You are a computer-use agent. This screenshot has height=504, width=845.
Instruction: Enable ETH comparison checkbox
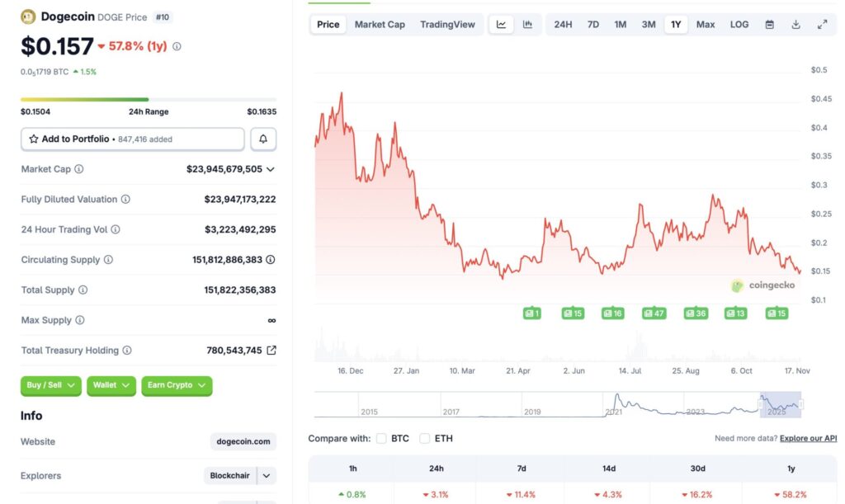click(x=424, y=438)
